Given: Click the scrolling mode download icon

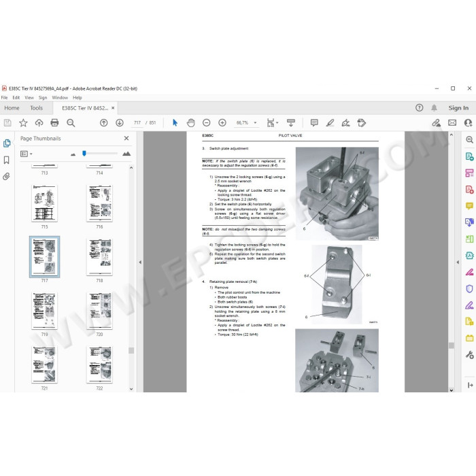Looking at the screenshot, I should (291, 123).
